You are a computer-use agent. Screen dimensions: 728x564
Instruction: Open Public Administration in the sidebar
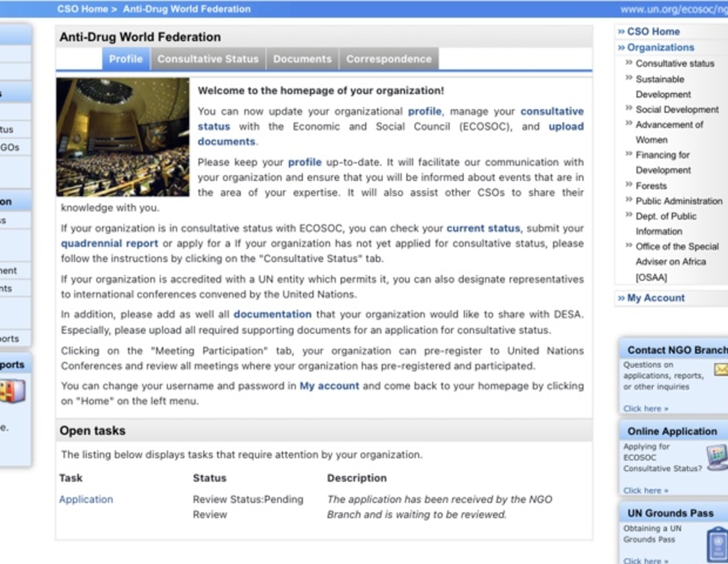click(679, 201)
